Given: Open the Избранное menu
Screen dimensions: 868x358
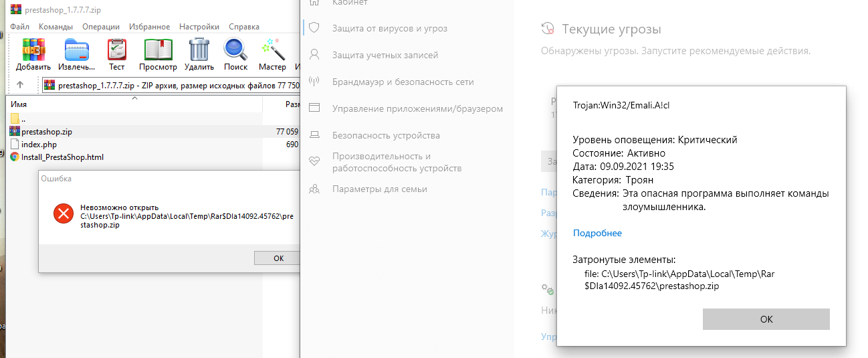Looking at the screenshot, I should (x=149, y=27).
